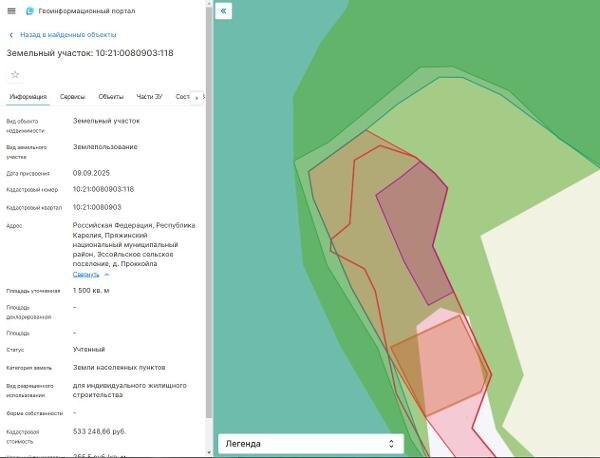Open the partially visible Сост tab

[183, 97]
